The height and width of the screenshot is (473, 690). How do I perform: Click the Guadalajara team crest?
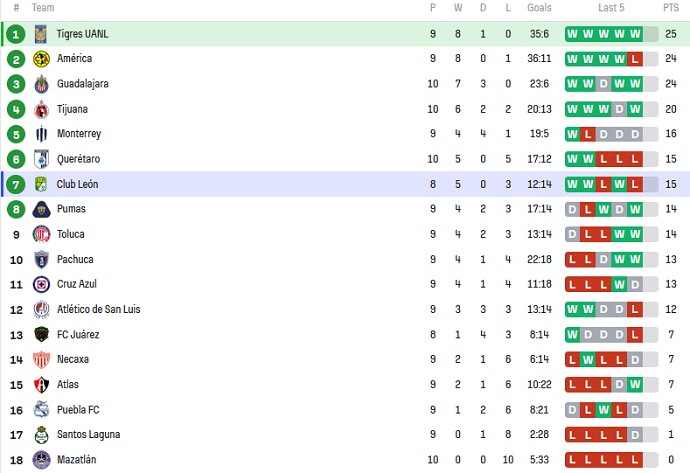click(41, 84)
